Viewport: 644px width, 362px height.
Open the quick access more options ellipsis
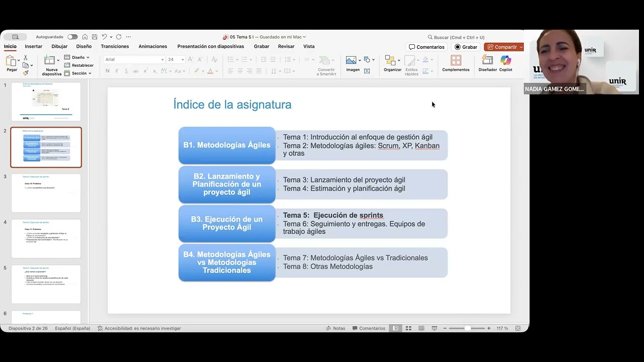pos(128,37)
